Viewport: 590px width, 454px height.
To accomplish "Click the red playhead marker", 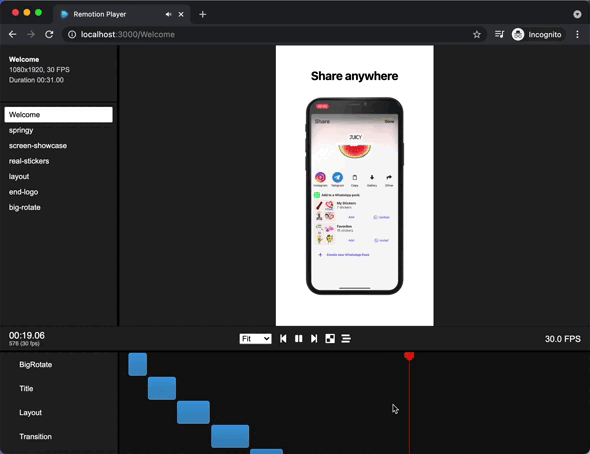I will (409, 356).
